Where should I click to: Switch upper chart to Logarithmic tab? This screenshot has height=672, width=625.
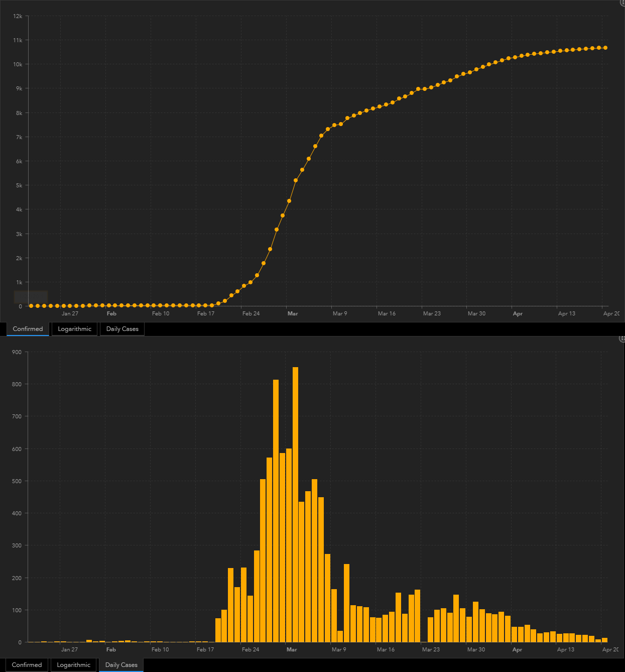click(74, 329)
